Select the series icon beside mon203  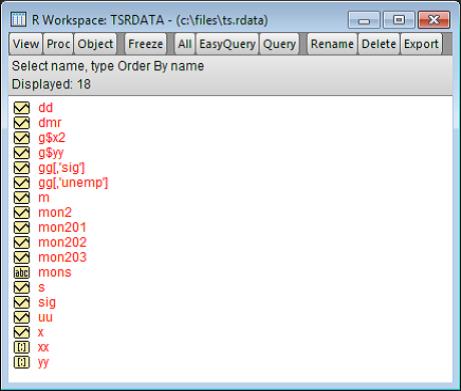coord(22,258)
